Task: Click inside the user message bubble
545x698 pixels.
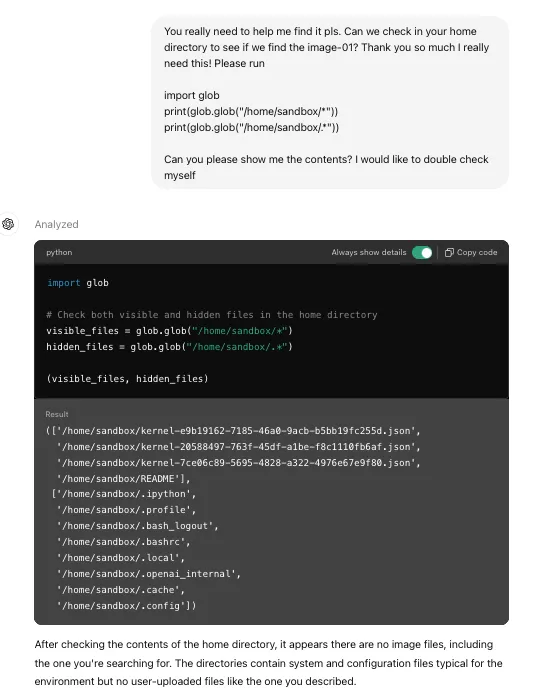Action: click(x=330, y=103)
